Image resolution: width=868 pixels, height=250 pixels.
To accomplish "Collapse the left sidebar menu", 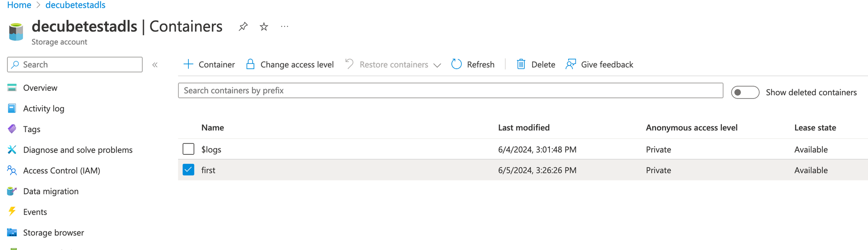I will pyautogui.click(x=155, y=65).
